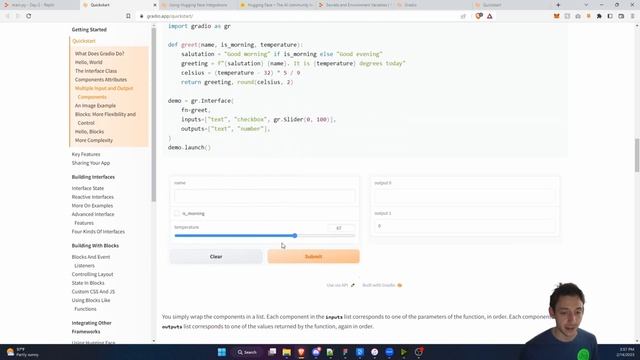This screenshot has width=640, height=360.
Task: Open the MetaMask fox extension
Action: 557,16
